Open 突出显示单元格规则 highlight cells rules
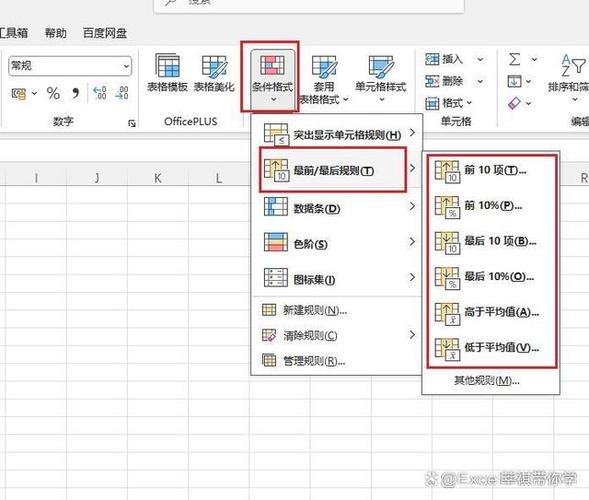 point(337,134)
